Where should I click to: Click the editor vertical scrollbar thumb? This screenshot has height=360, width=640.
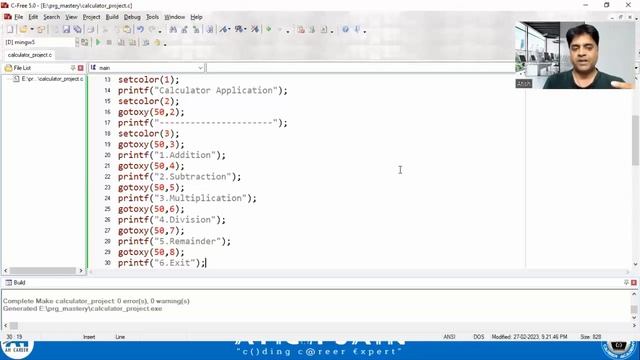pos(636,140)
